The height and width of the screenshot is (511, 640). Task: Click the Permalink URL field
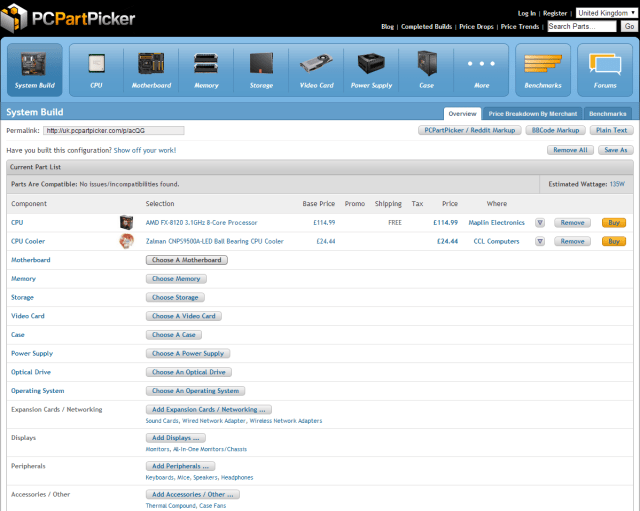tap(114, 131)
